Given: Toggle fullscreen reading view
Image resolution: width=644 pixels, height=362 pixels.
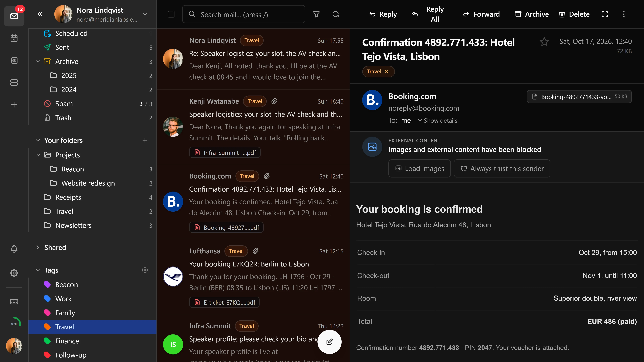Looking at the screenshot, I should tap(605, 14).
